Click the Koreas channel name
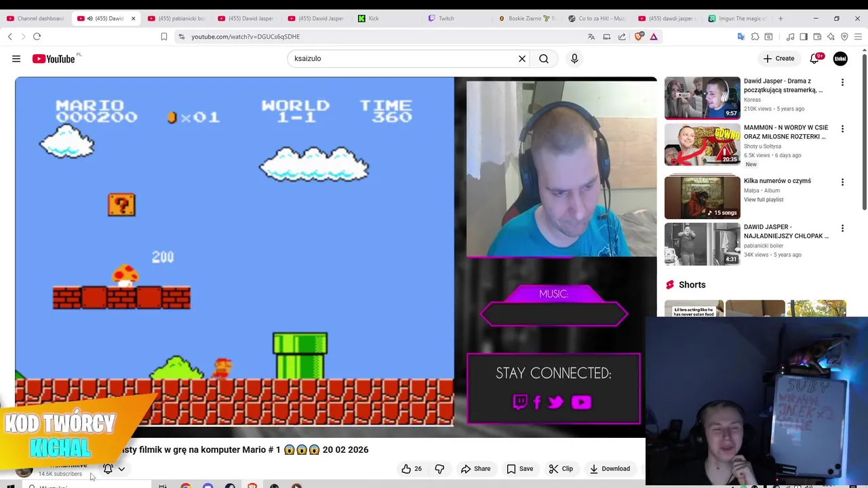Viewport: 868px width, 488px height. (752, 100)
